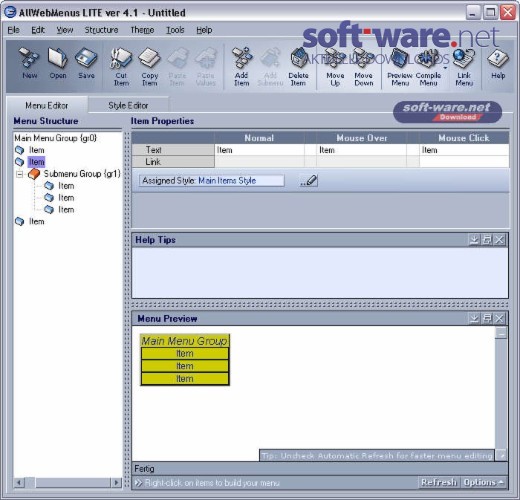Click Main Items Style assigned style link

click(x=227, y=181)
